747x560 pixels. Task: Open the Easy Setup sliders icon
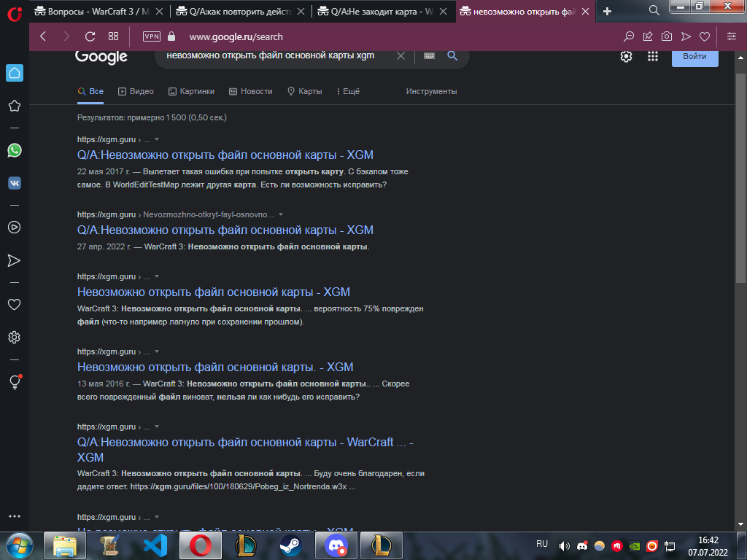(x=732, y=36)
